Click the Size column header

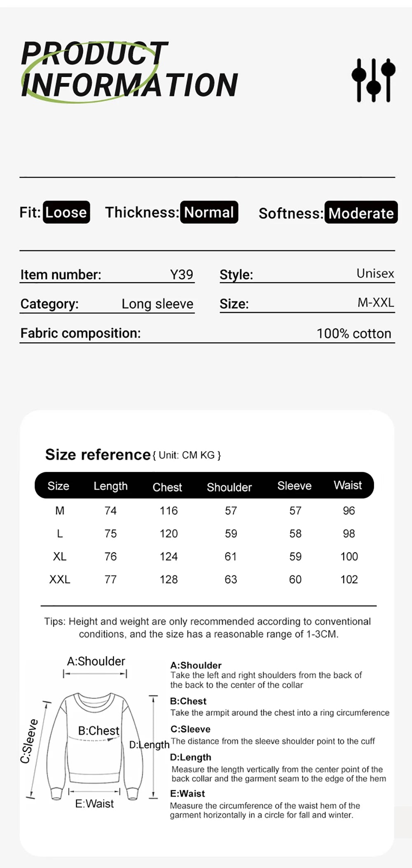coord(58,486)
